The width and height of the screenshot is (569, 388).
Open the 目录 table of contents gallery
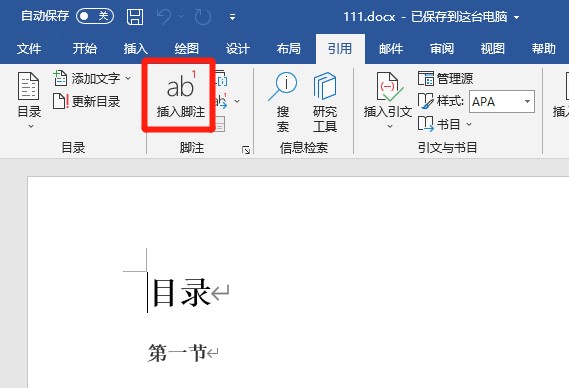click(29, 100)
